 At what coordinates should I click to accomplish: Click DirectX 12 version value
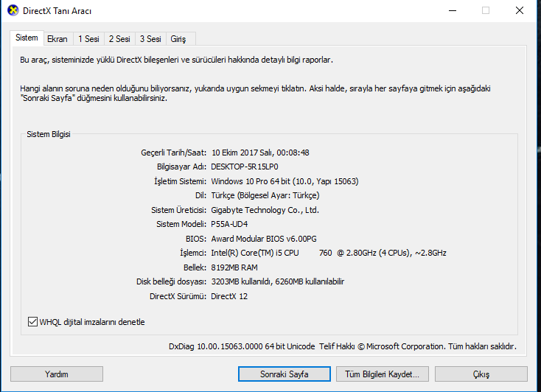point(229,296)
